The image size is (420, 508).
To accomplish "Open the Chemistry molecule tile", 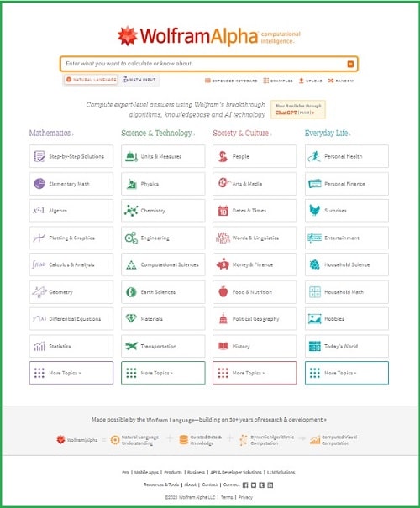I will pos(163,211).
